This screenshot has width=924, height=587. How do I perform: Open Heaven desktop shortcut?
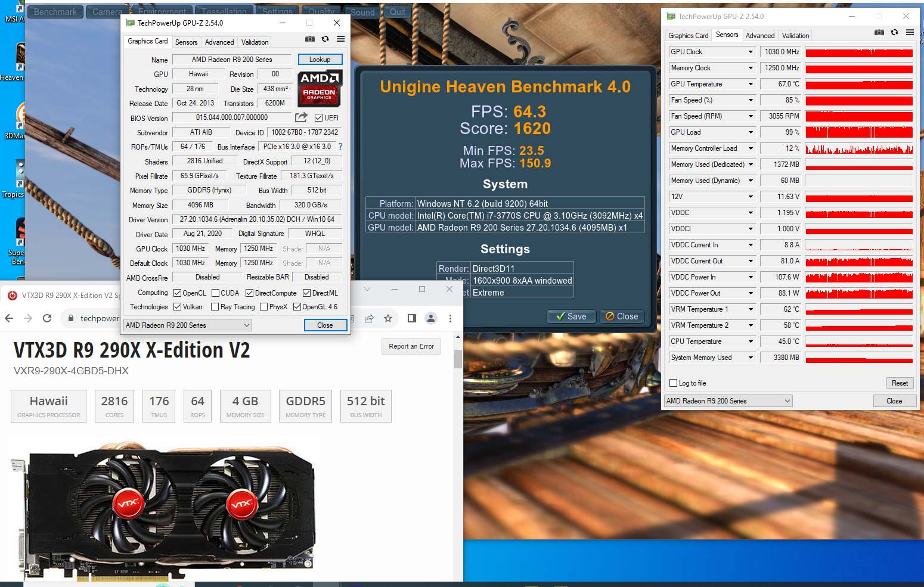pyautogui.click(x=13, y=62)
